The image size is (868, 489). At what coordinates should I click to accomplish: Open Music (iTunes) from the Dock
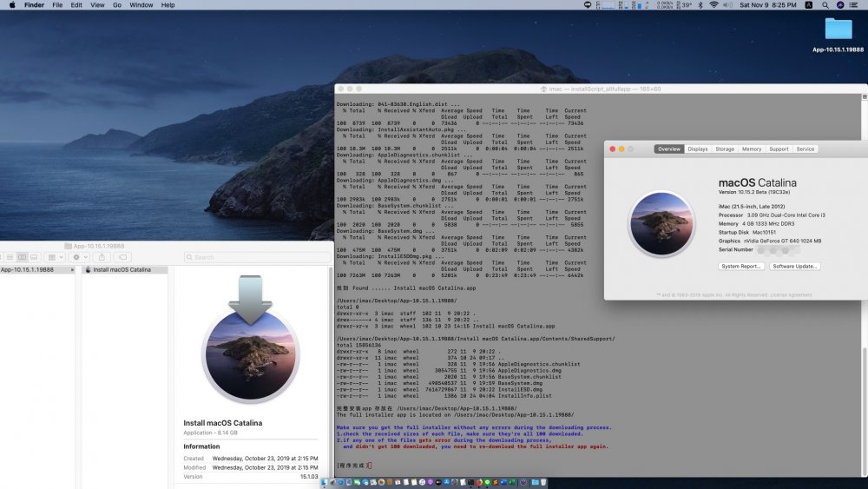(423, 482)
